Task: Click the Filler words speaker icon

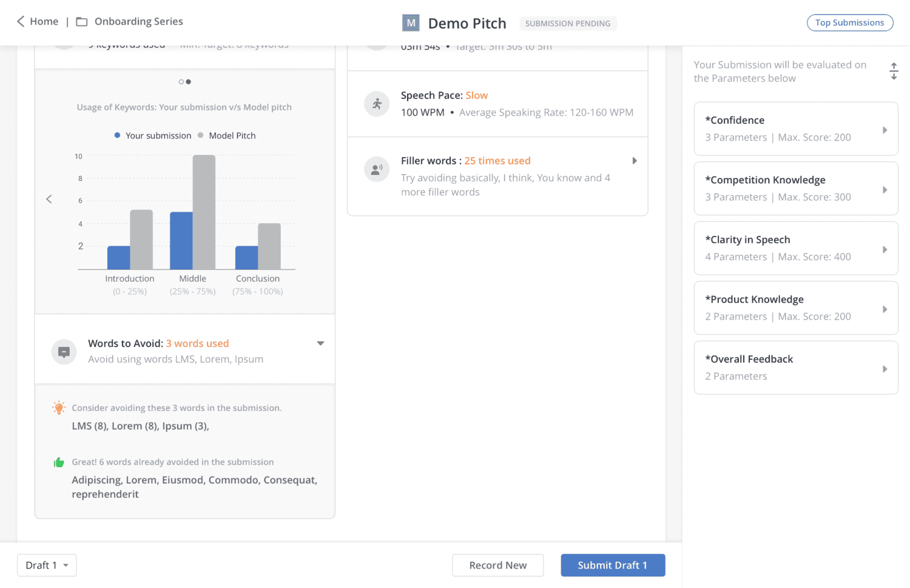Action: (377, 169)
